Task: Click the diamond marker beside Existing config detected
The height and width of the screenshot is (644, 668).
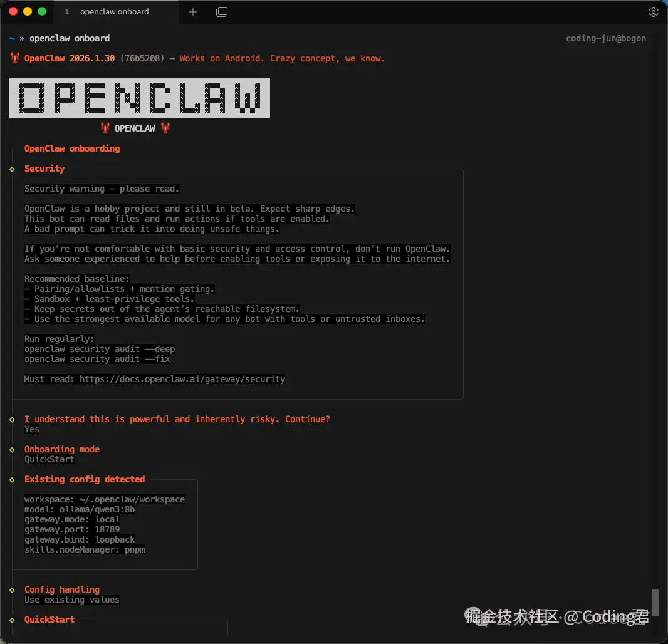Action: pyautogui.click(x=12, y=480)
